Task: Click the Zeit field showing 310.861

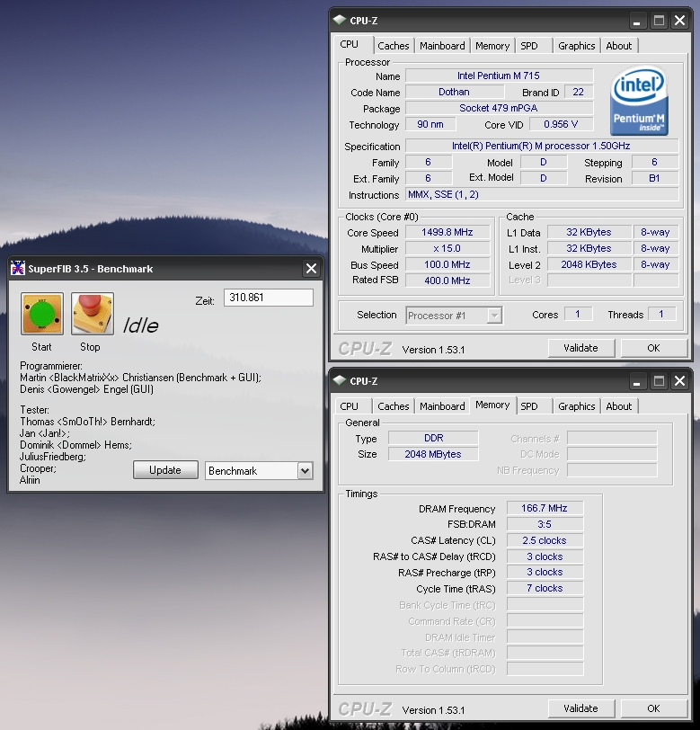Action: pos(269,298)
